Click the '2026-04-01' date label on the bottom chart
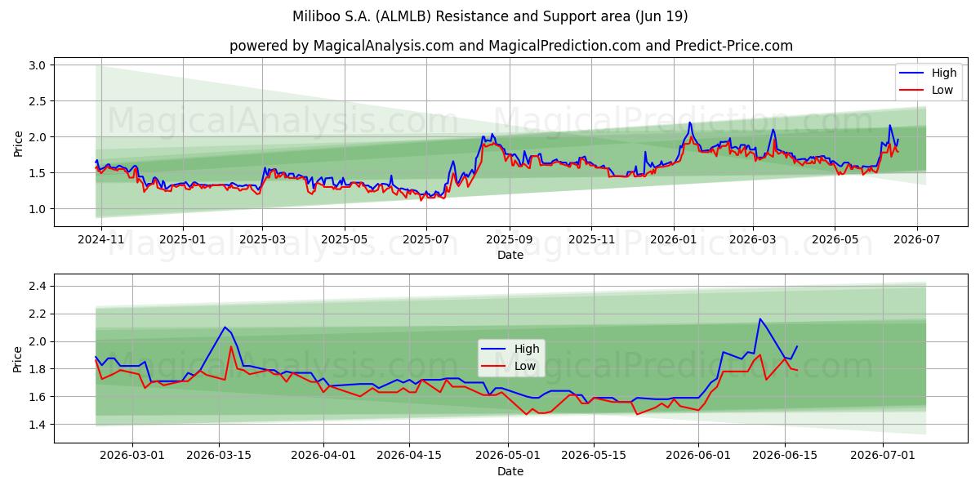The image size is (980, 490). coord(323,456)
